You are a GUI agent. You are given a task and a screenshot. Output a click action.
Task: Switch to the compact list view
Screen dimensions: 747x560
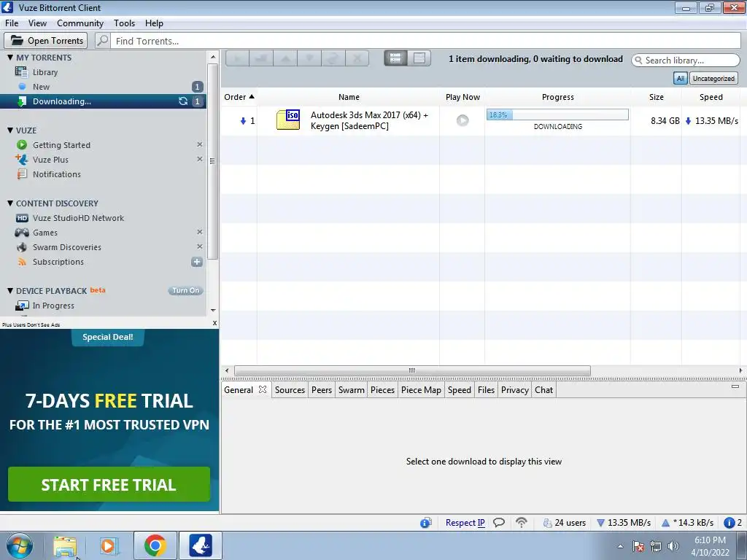pyautogui.click(x=419, y=58)
